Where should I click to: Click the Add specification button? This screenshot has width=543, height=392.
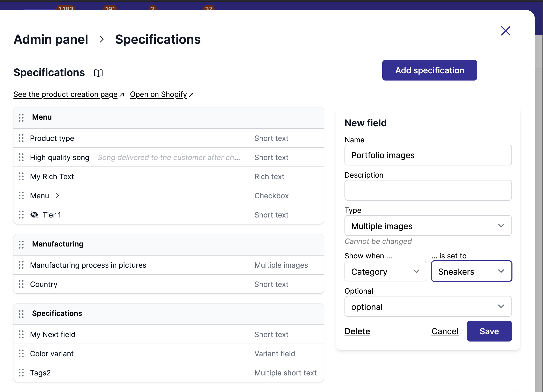pyautogui.click(x=429, y=70)
